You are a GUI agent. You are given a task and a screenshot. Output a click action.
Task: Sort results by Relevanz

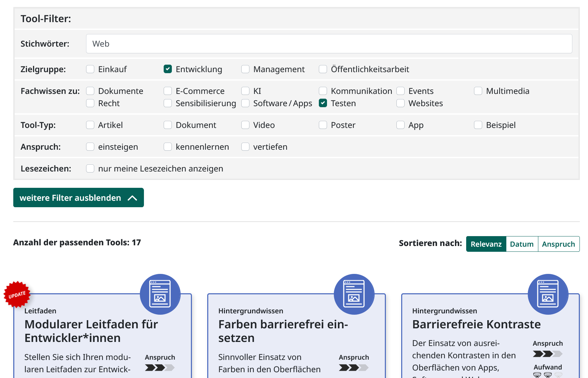coord(486,244)
